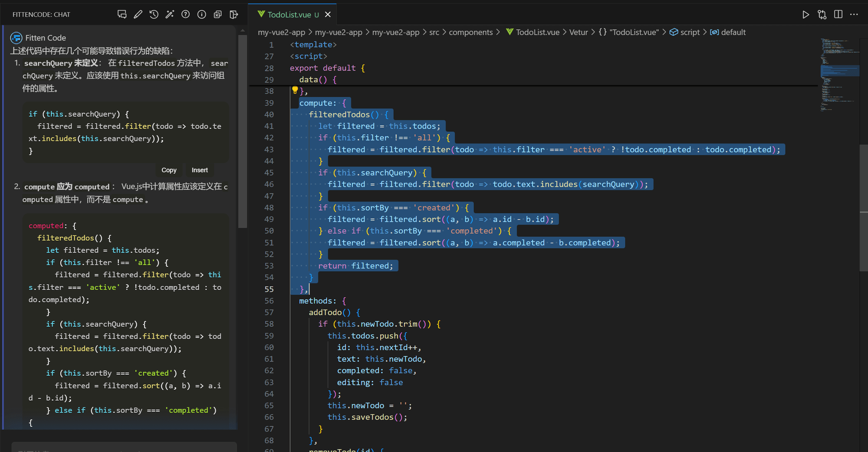Click the magic wand icon in chat header

click(170, 14)
